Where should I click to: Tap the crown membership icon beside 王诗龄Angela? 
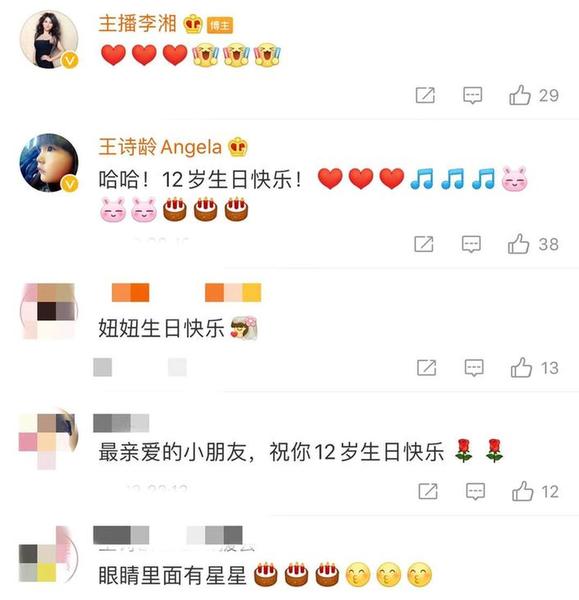238,147
